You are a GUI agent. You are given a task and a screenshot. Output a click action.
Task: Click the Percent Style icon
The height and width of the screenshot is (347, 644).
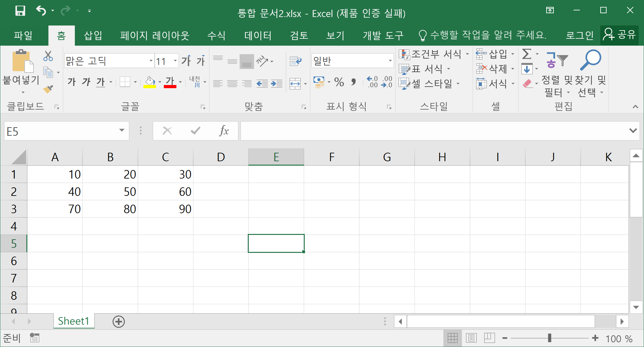pos(339,82)
